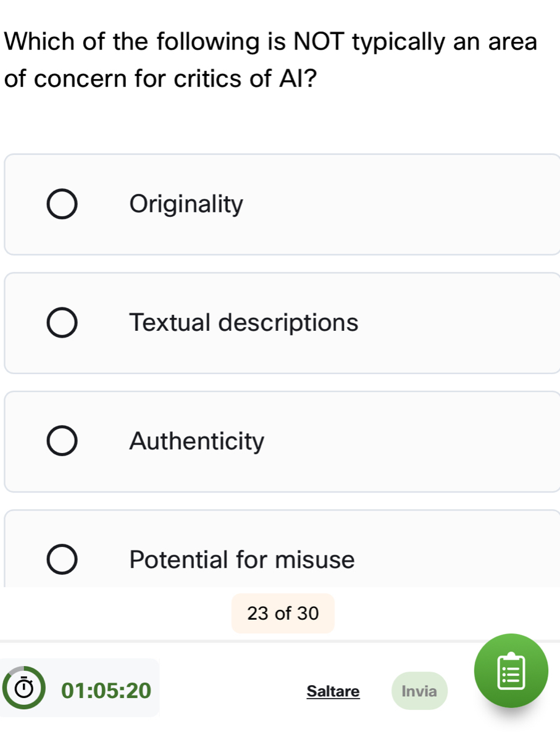Click blank space inside the Originality answer card

click(x=401, y=204)
